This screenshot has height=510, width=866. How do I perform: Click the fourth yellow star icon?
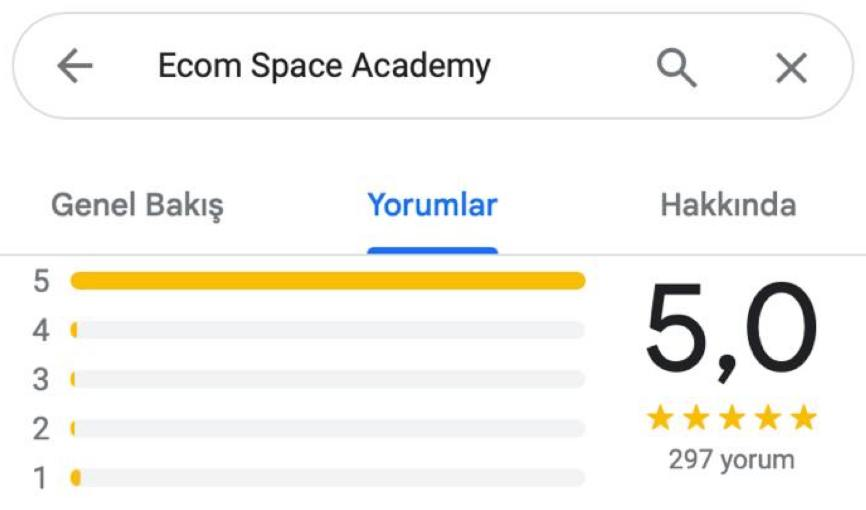pyautogui.click(x=768, y=417)
